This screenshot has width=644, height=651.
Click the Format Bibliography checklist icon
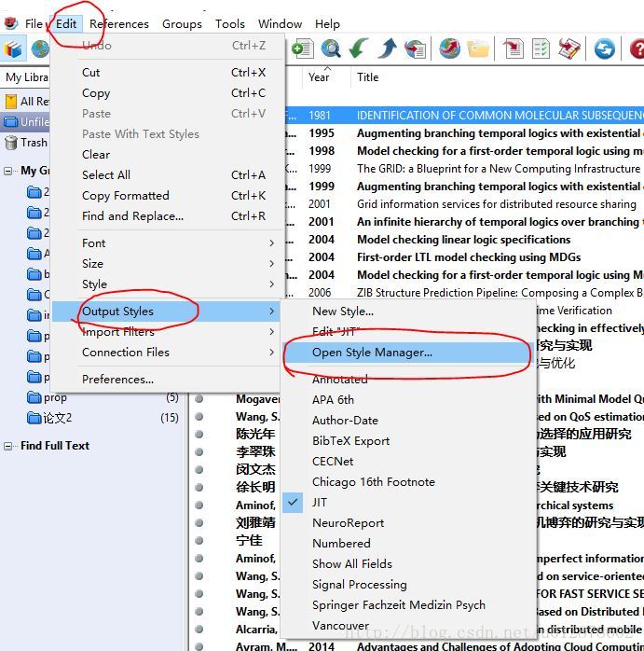pos(541,48)
